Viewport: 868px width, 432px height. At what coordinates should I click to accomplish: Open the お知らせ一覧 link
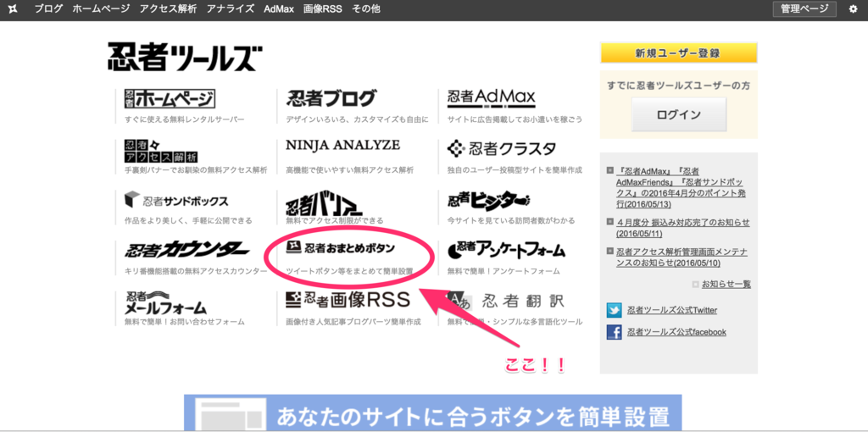[x=726, y=285]
